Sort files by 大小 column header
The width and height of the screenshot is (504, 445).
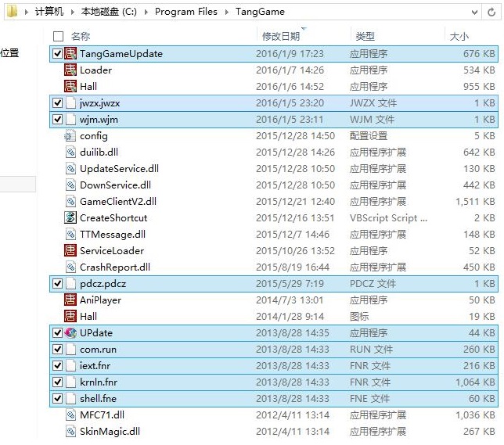(x=459, y=36)
